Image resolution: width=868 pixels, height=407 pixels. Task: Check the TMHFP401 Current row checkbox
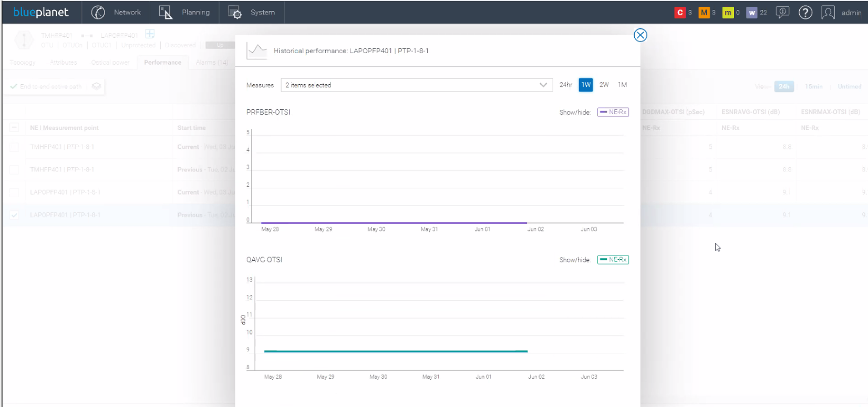(14, 147)
